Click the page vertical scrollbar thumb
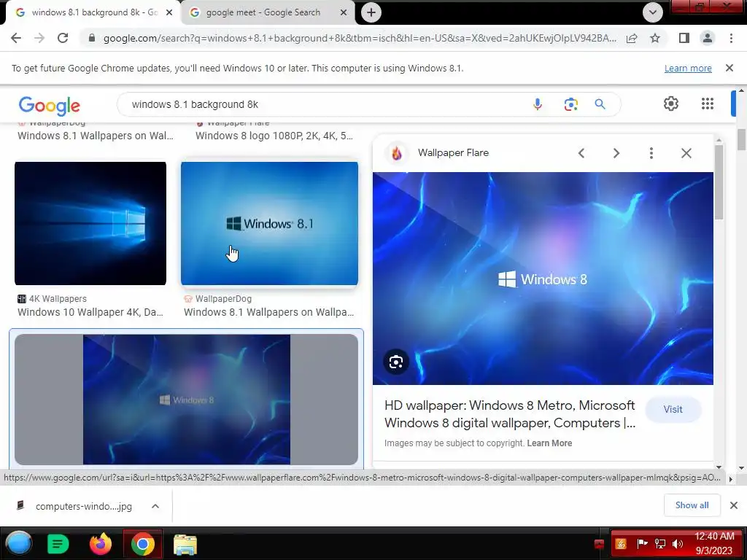 pyautogui.click(x=741, y=139)
